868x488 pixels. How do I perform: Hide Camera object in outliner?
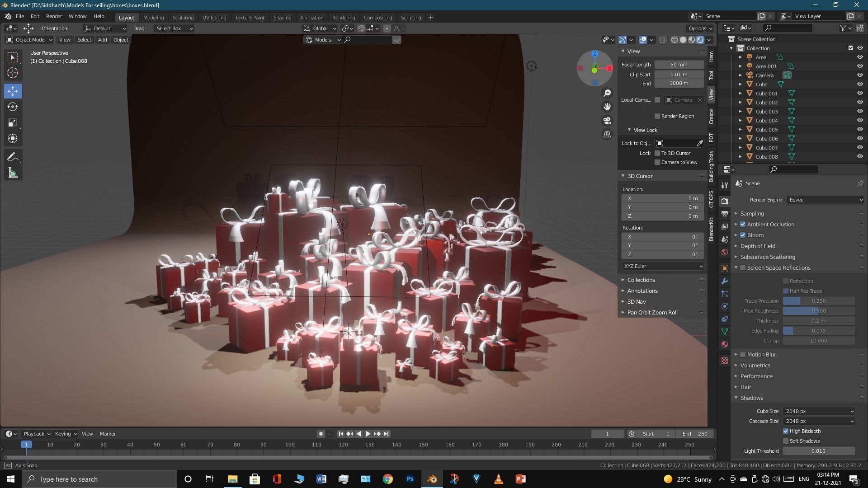pos(860,75)
